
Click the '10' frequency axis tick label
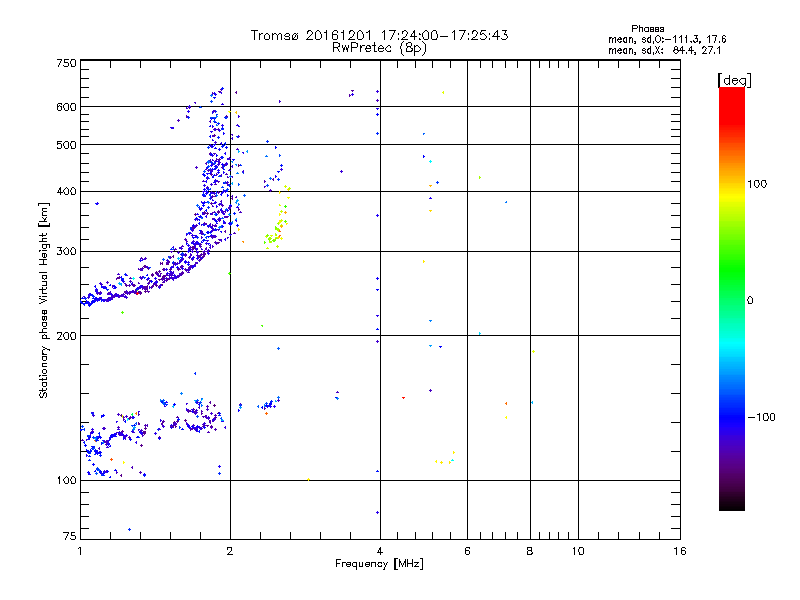coord(578,551)
